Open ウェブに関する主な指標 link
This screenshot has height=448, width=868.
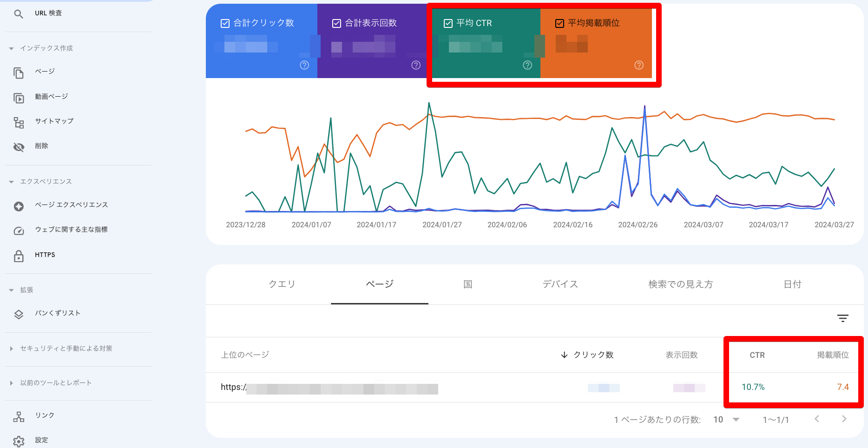[x=71, y=230]
